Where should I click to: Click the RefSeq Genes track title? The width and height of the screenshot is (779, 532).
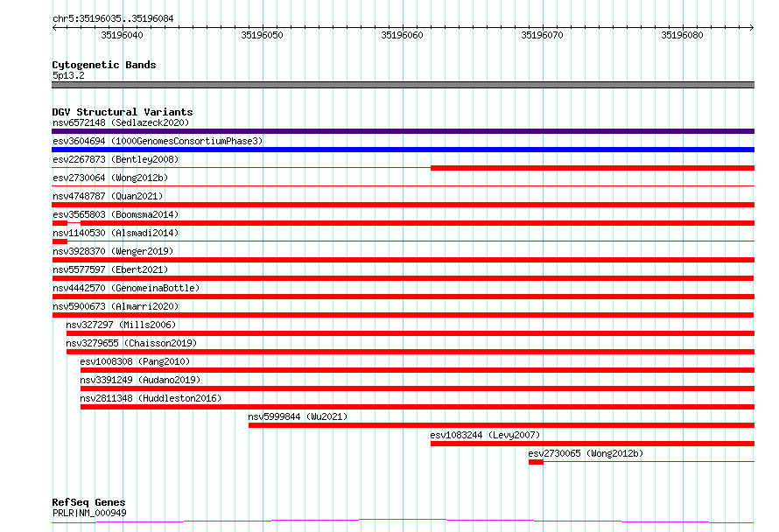88,502
